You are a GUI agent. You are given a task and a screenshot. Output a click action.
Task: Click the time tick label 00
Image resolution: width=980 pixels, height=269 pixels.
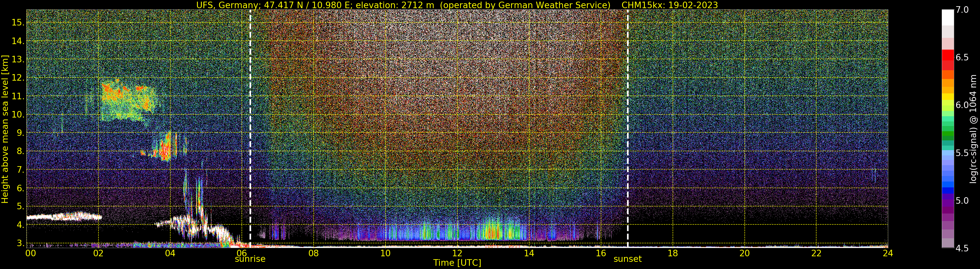click(x=30, y=253)
